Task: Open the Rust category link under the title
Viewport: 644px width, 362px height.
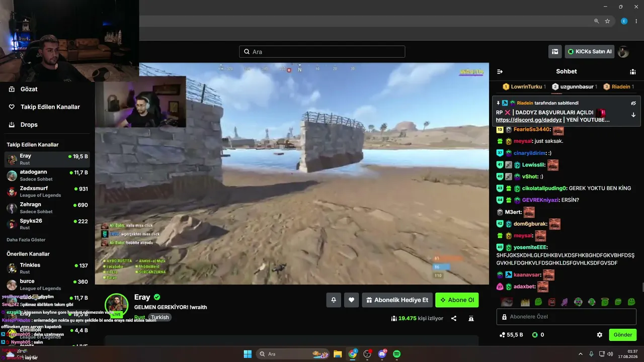Action: pos(139,317)
